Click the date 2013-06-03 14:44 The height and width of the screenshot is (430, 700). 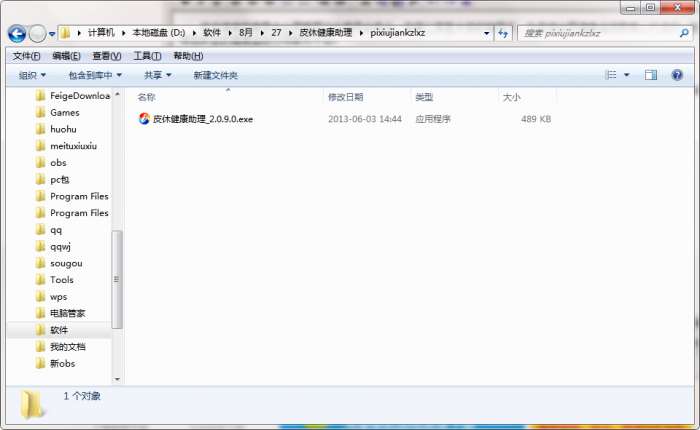(365, 119)
